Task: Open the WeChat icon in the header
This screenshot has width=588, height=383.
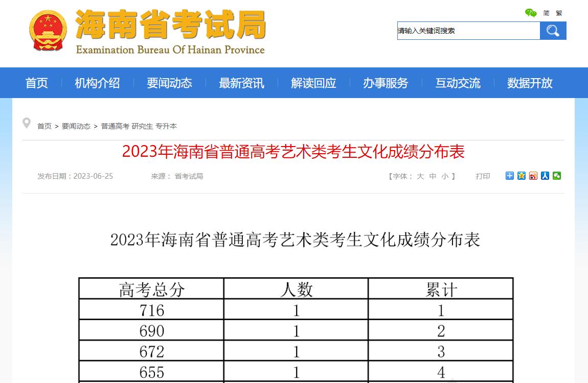Action: [531, 13]
